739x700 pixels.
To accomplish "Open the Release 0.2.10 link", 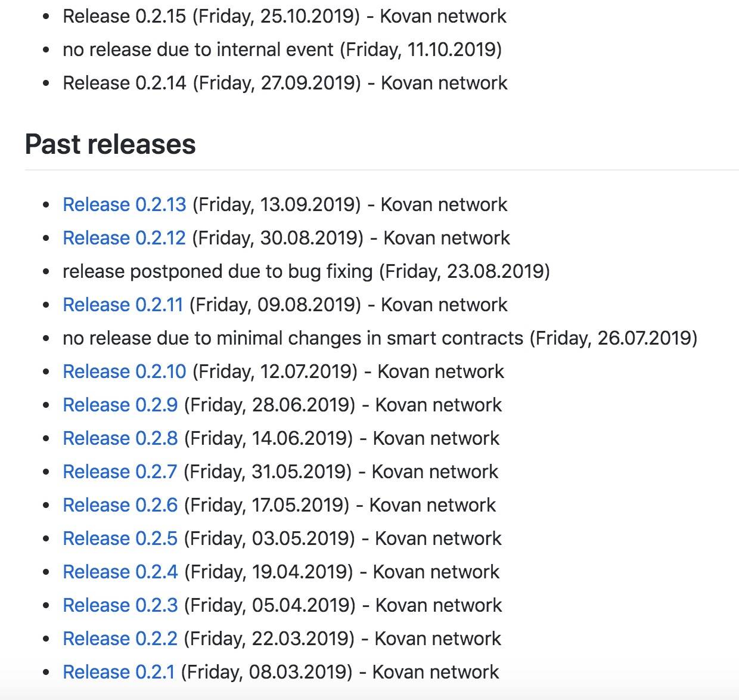I will coord(125,371).
